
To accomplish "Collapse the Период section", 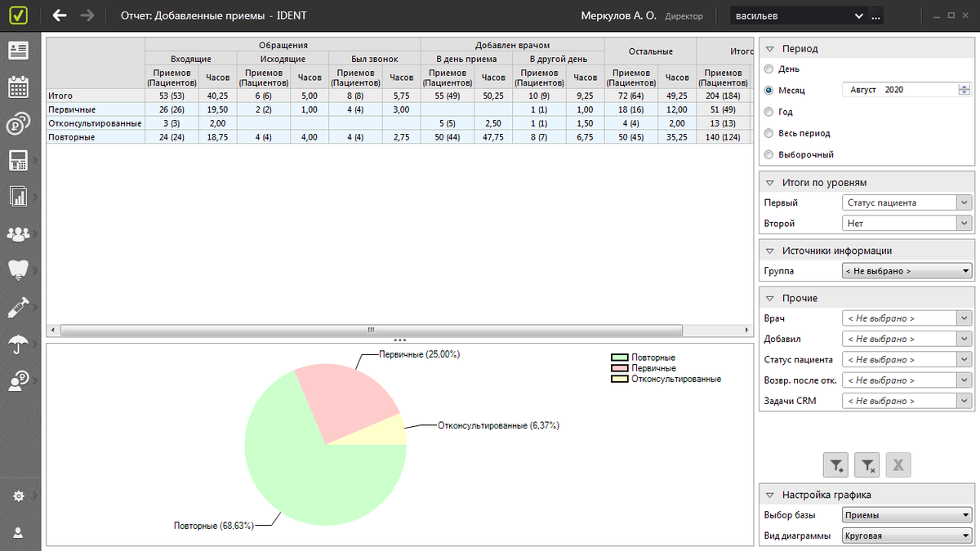I will pos(769,49).
